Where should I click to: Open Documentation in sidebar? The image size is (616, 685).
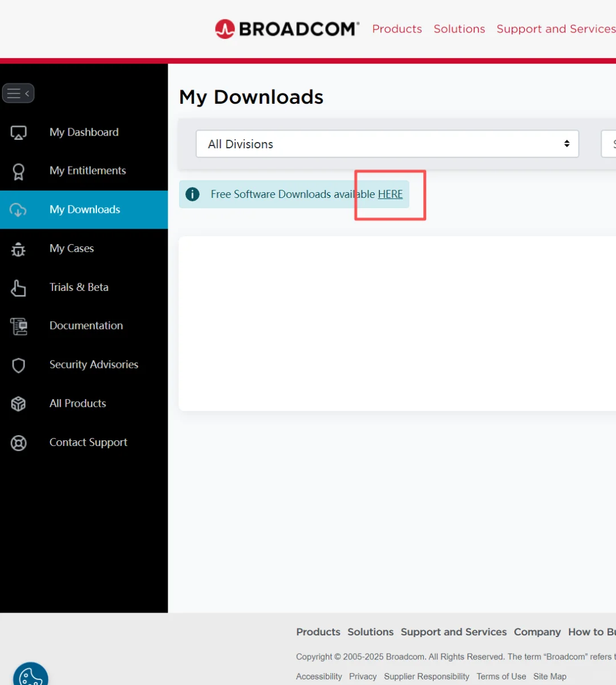tap(84, 326)
